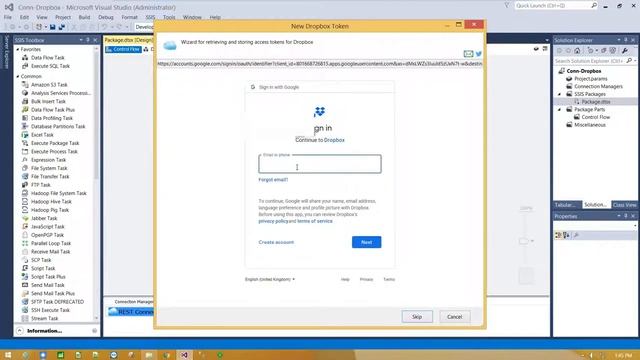Switch to the Control Flow designer tab
Viewport: 640px width, 360px height.
(x=123, y=49)
